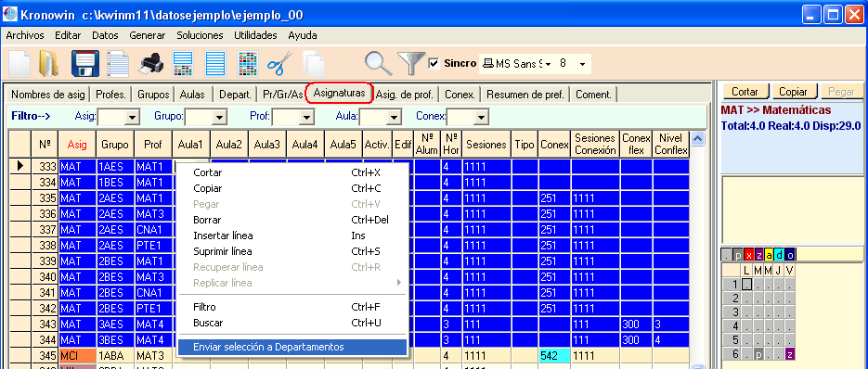The image size is (868, 369).
Task: Click the lined notepad page icon
Action: pyautogui.click(x=118, y=63)
